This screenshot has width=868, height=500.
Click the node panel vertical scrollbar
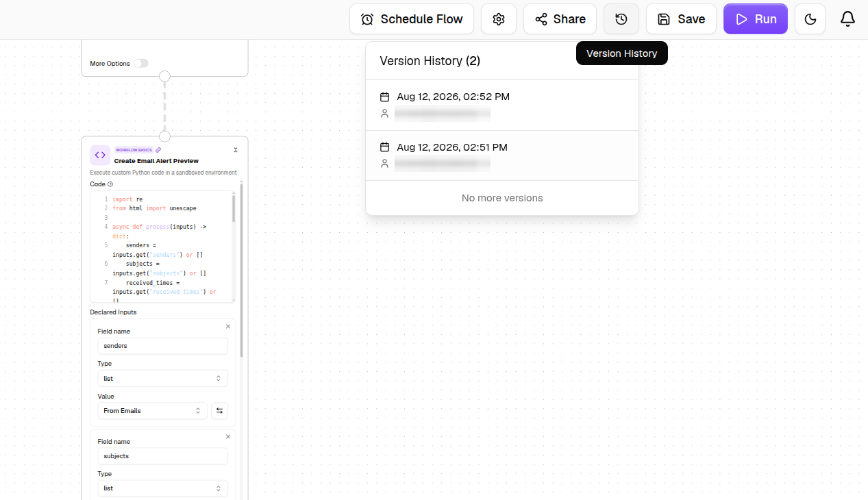[241, 271]
